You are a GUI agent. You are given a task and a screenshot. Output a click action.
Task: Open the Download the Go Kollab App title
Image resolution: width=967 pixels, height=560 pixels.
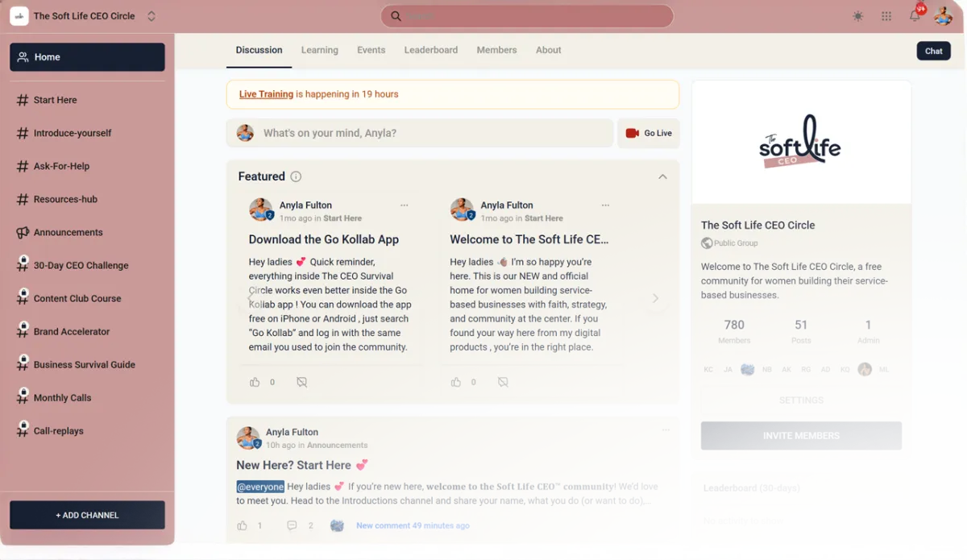click(324, 239)
